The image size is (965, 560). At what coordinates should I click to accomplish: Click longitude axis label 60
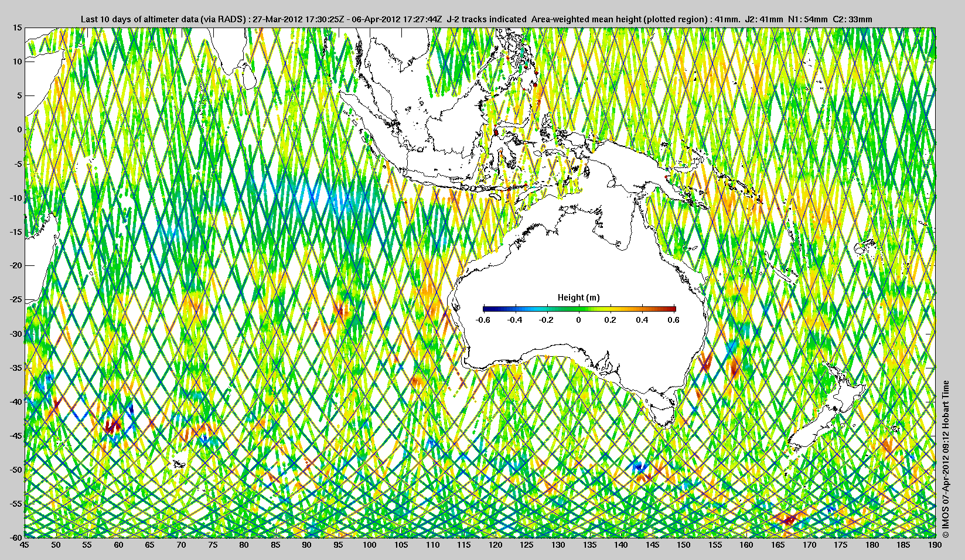(x=118, y=545)
